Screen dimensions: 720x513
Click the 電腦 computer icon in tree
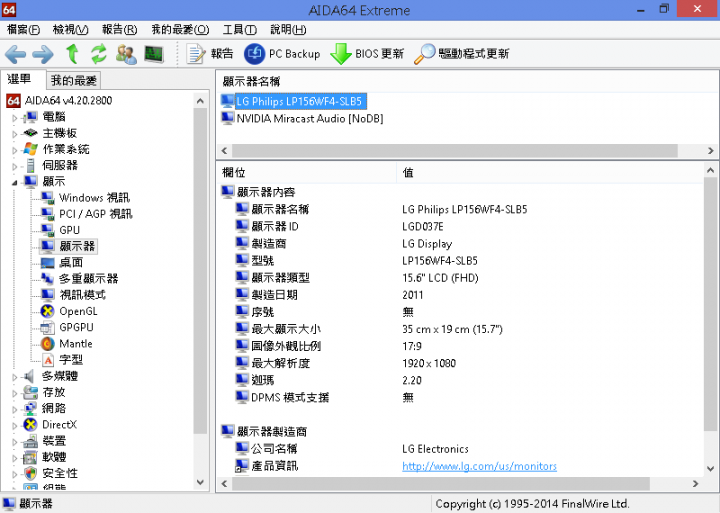tap(30, 117)
